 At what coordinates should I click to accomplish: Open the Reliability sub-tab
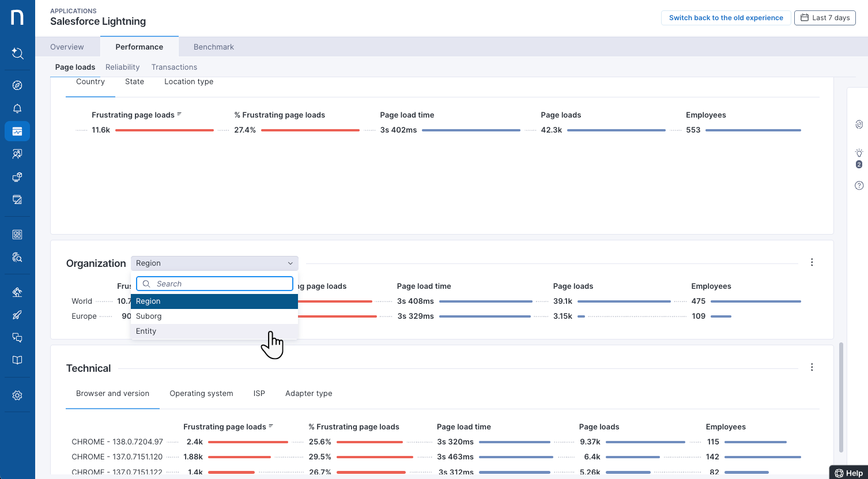122,67
